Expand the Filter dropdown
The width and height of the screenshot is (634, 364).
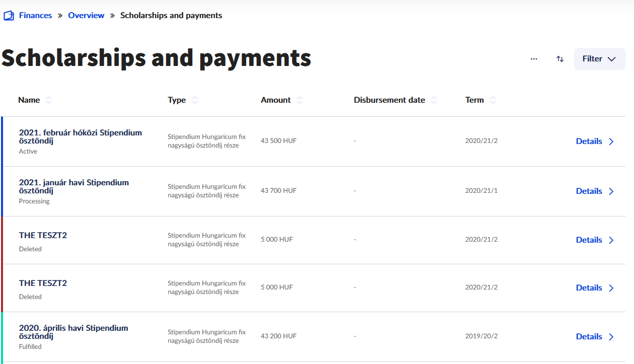click(599, 59)
